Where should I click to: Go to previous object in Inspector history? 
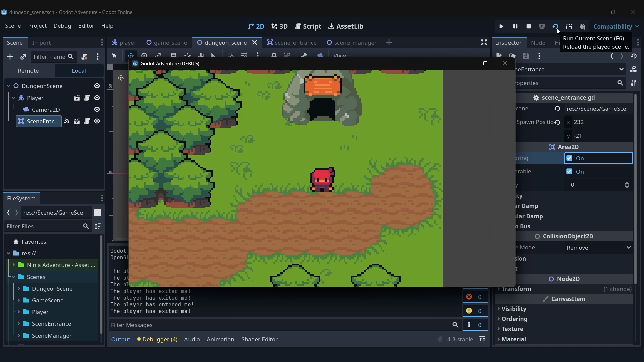point(612,56)
